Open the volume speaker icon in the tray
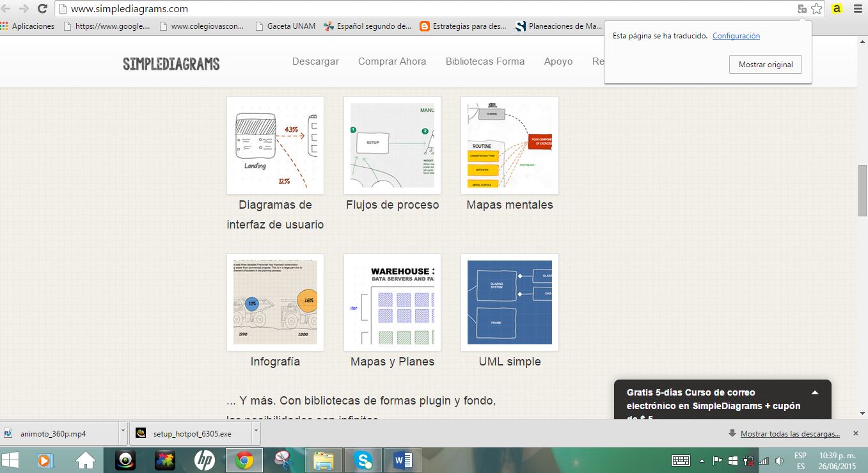The image size is (868, 473). click(779, 460)
